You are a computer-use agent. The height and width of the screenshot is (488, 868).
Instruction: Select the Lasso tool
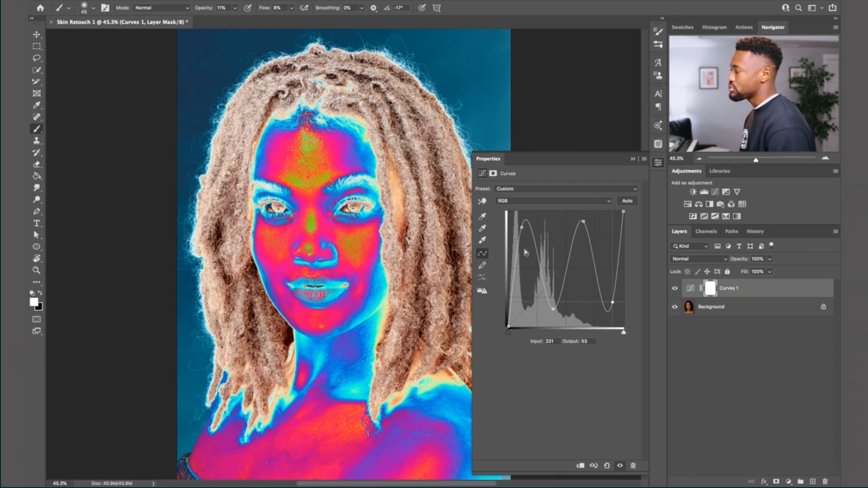point(37,58)
